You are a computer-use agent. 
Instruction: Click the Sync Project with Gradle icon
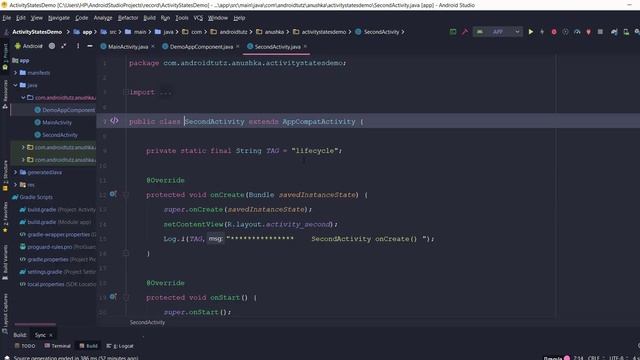point(614,32)
